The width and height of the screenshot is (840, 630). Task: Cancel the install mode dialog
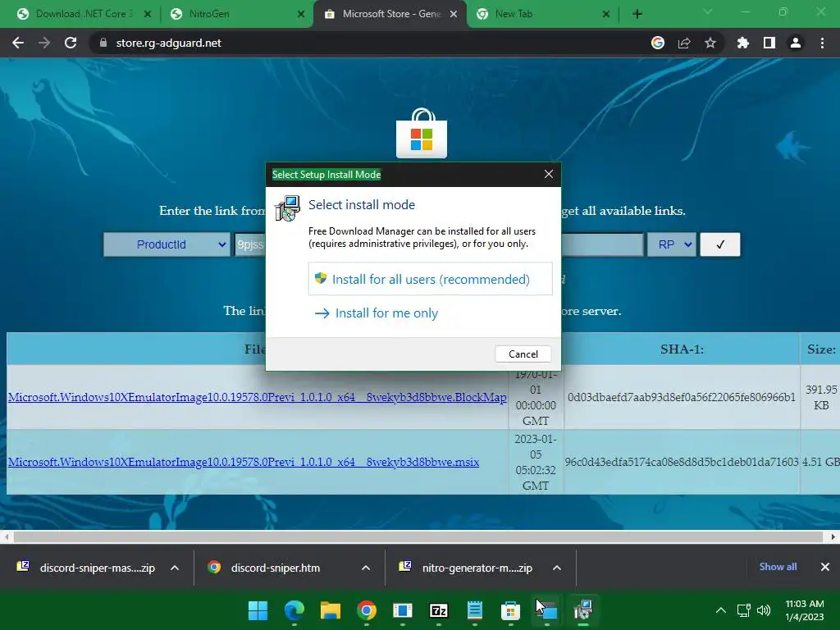tap(523, 354)
